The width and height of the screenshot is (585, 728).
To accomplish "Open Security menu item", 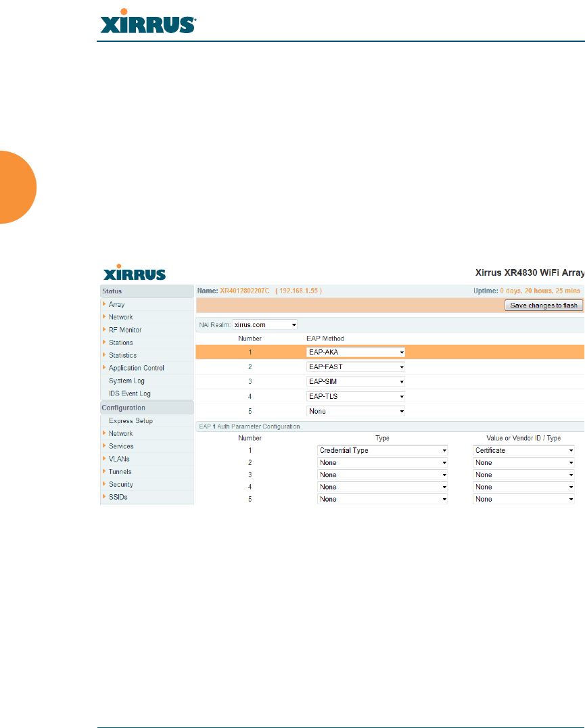I will tap(121, 484).
